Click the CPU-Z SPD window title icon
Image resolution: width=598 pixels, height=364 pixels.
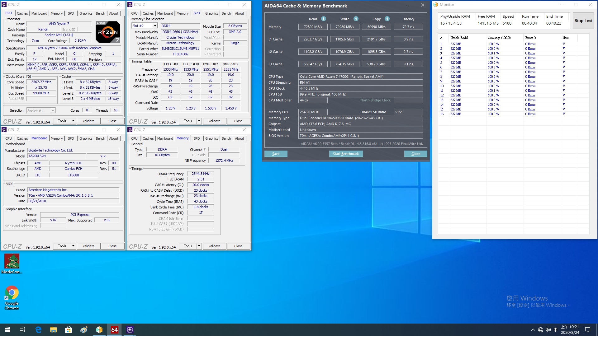pos(130,5)
